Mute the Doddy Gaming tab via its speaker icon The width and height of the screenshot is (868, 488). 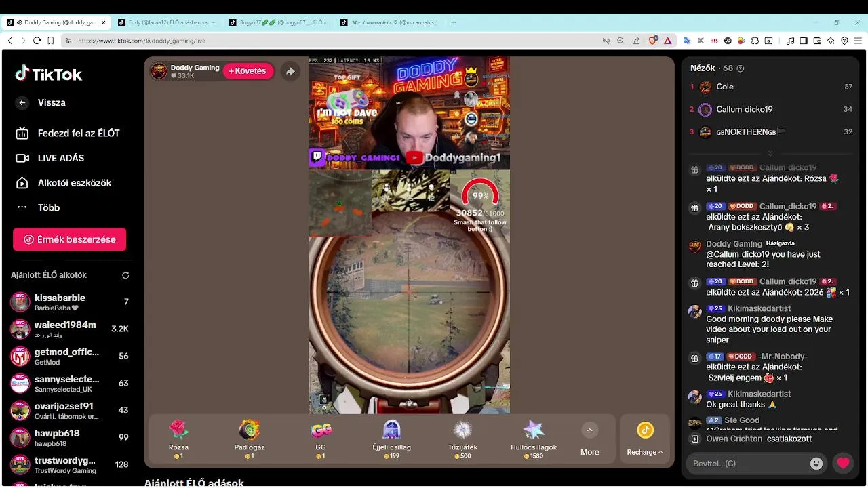(20, 22)
